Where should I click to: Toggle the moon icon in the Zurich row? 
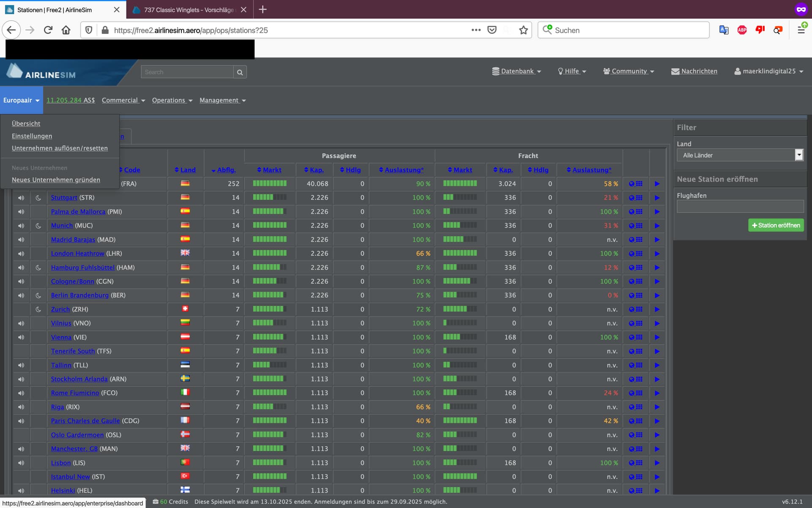pos(38,309)
